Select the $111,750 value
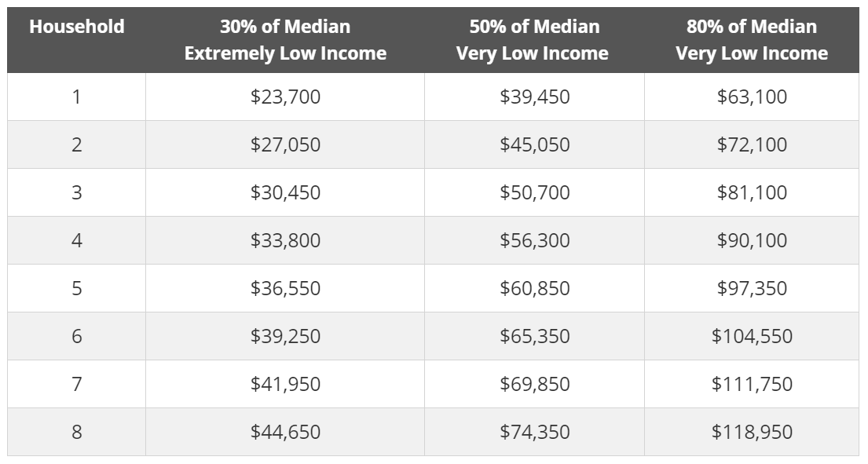The height and width of the screenshot is (464, 868). pos(752,384)
